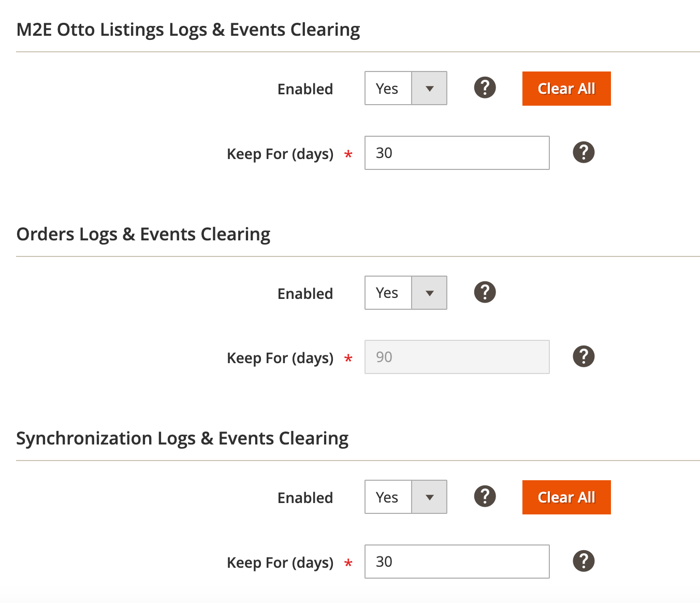Click the M2E Otto Listings Logs & Events heading
This screenshot has height=603, width=700.
[x=188, y=30]
